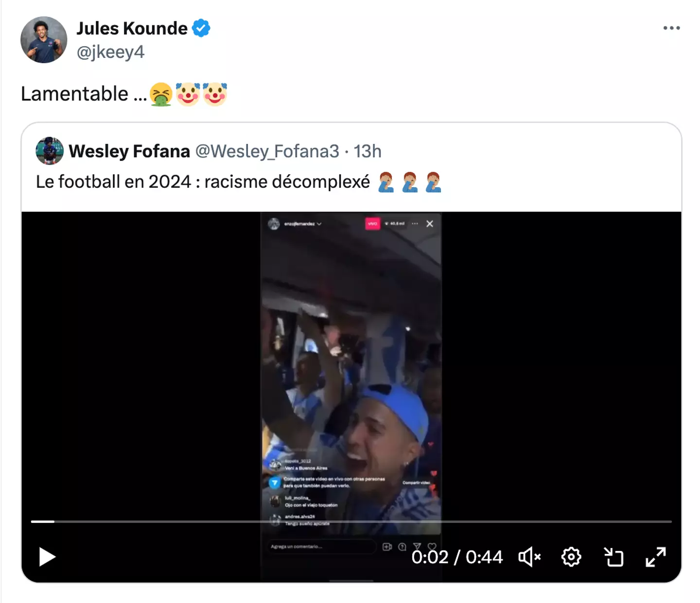
Task: Click the 13h timestamp
Action: 367,151
